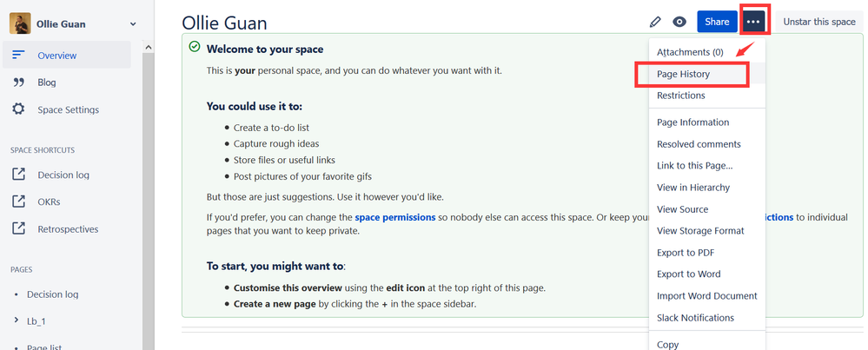
Task: Expand the Lb_1 page tree item
Action: point(16,320)
